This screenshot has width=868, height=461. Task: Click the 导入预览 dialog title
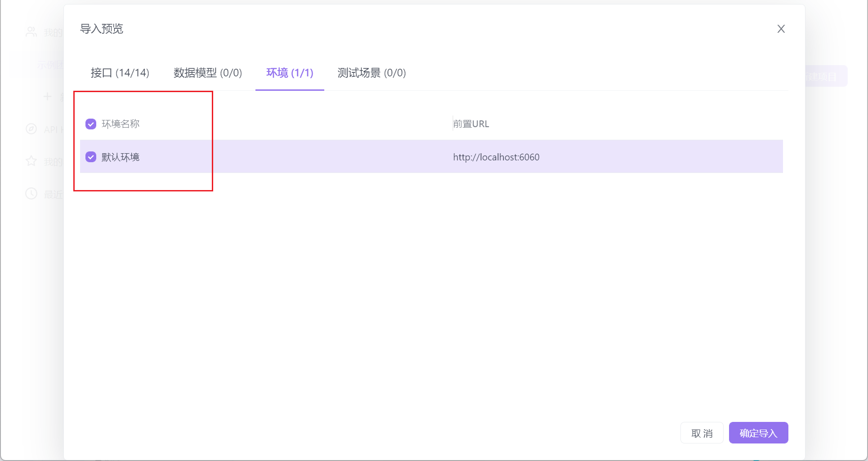[102, 29]
